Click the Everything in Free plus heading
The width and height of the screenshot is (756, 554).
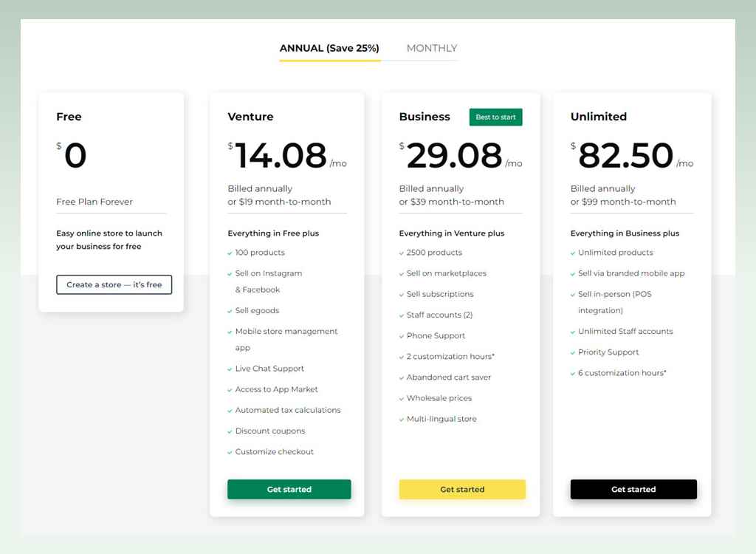click(273, 233)
